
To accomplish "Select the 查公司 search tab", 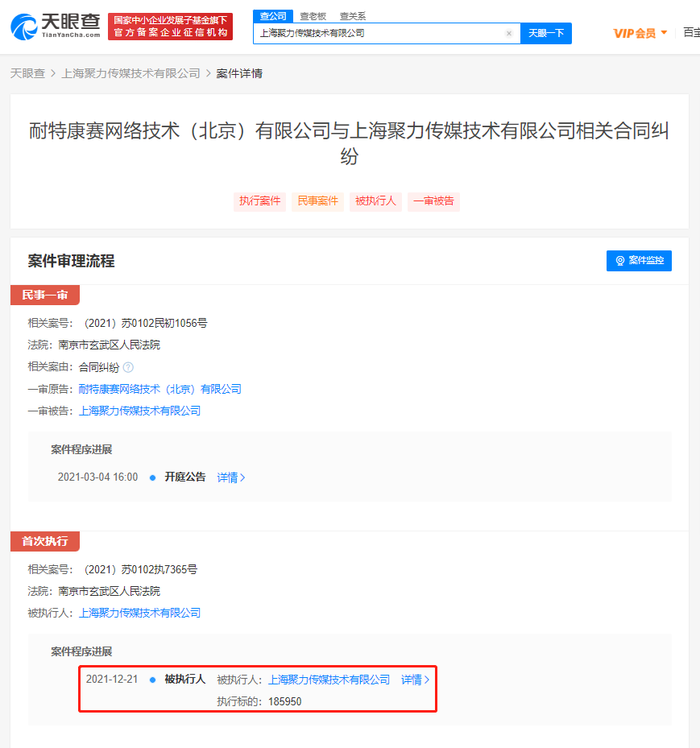I will point(273,16).
